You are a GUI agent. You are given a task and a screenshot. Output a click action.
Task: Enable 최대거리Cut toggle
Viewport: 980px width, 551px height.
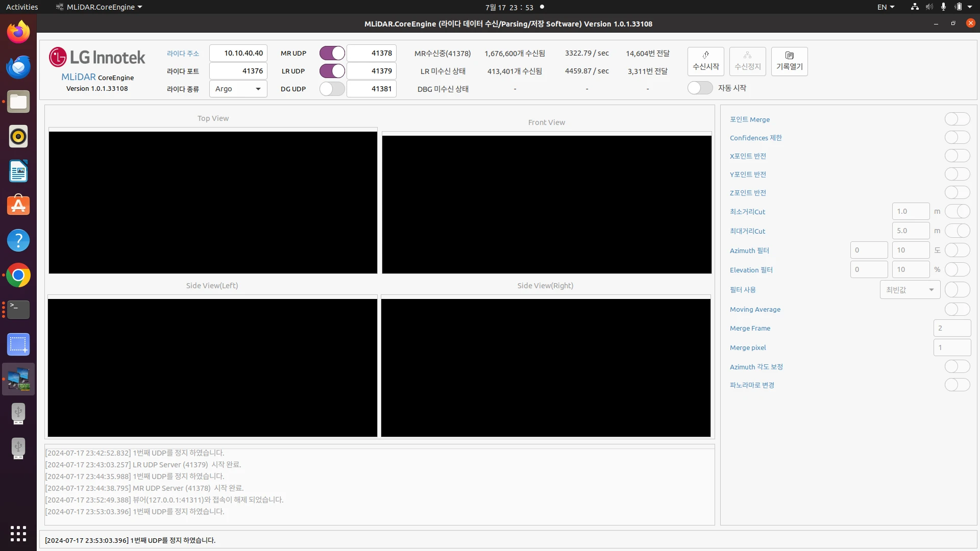[957, 231]
